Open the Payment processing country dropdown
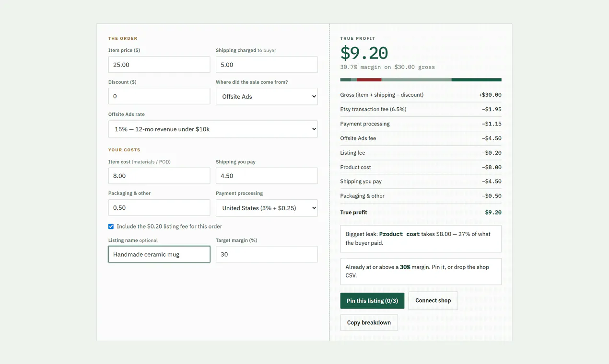Screen dimensions: 609x364 point(267,208)
